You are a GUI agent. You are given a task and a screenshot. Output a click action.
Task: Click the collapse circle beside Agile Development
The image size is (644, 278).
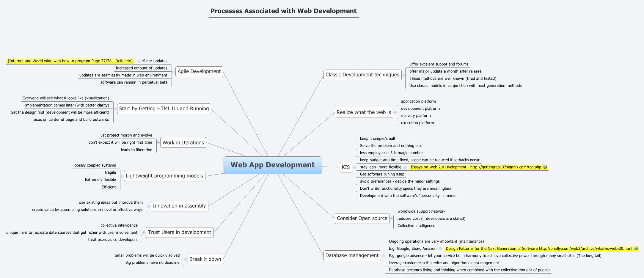click(x=173, y=72)
